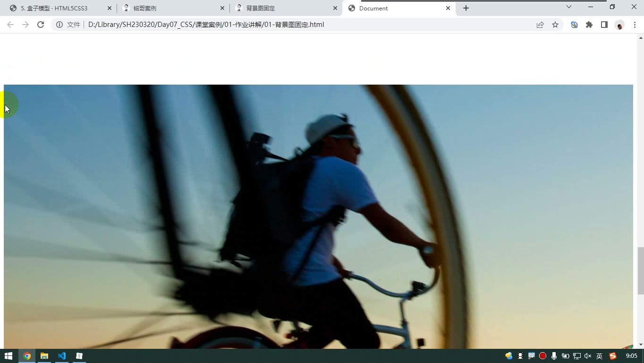Viewport: 644px width, 363px height.
Task: Close the 'Document' tab
Action: click(x=448, y=8)
